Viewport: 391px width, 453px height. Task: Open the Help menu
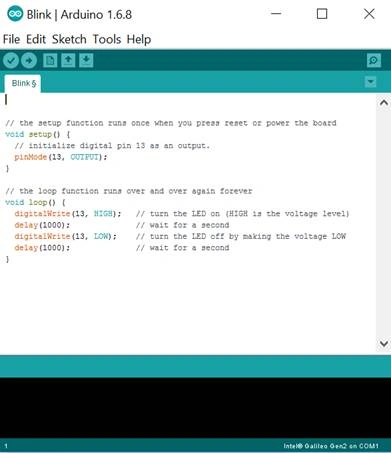(x=139, y=39)
